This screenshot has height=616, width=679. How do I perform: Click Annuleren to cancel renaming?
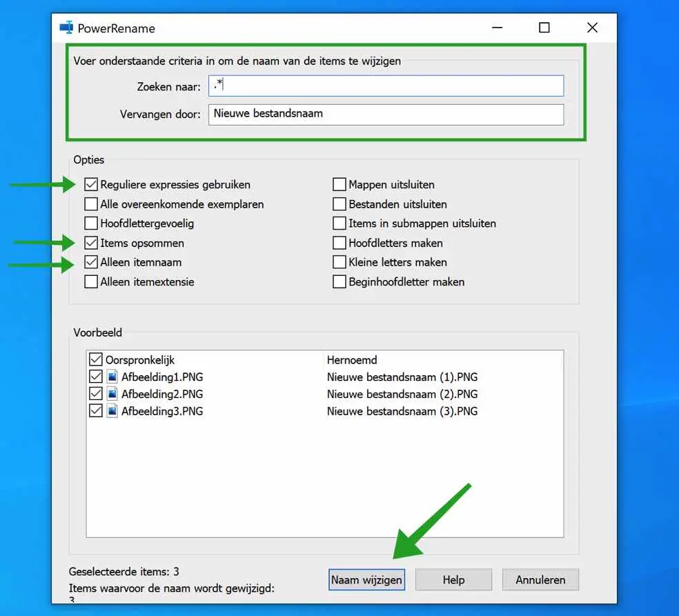540,579
